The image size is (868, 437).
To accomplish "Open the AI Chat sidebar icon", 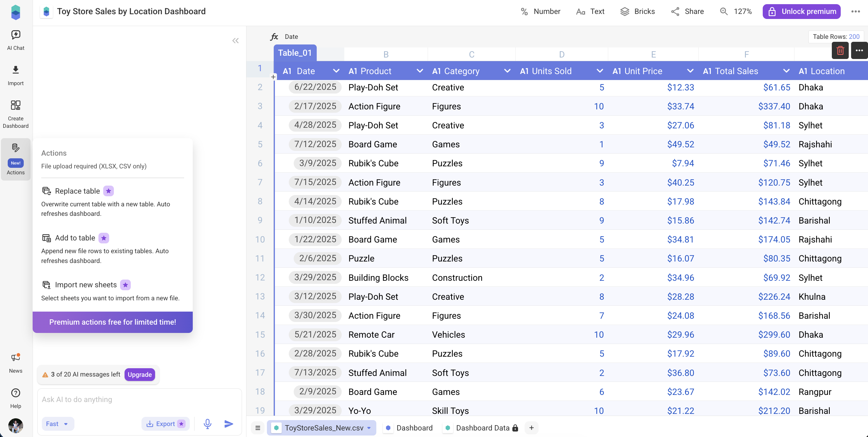I will (15, 35).
